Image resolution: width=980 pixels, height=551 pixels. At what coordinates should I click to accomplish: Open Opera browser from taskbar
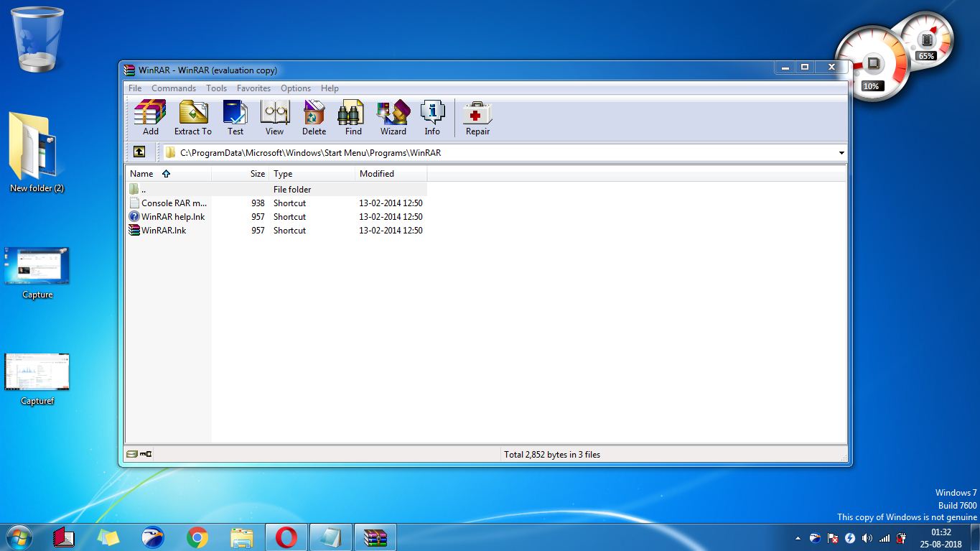click(286, 537)
